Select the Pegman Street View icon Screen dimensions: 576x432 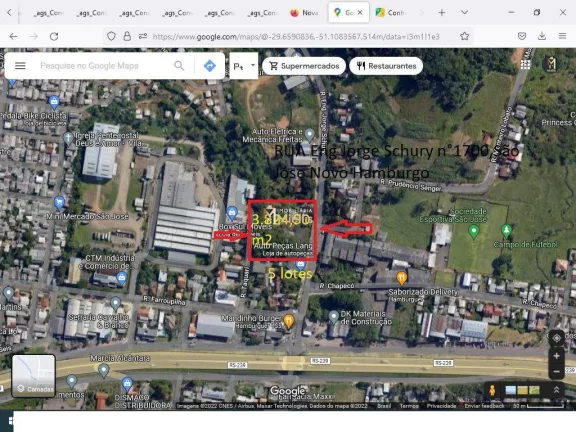click(x=492, y=390)
